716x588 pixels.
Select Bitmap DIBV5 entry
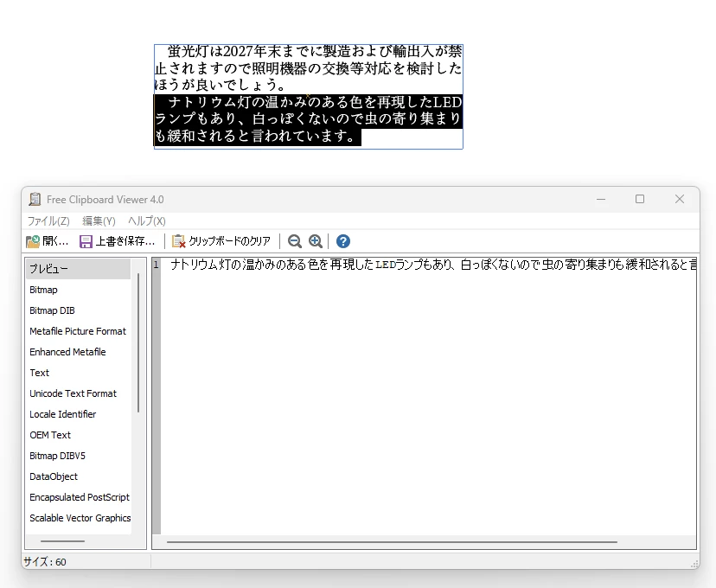[78, 456]
